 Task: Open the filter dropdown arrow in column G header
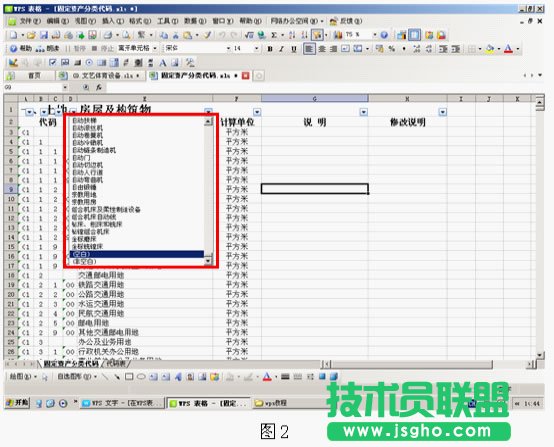(x=364, y=112)
